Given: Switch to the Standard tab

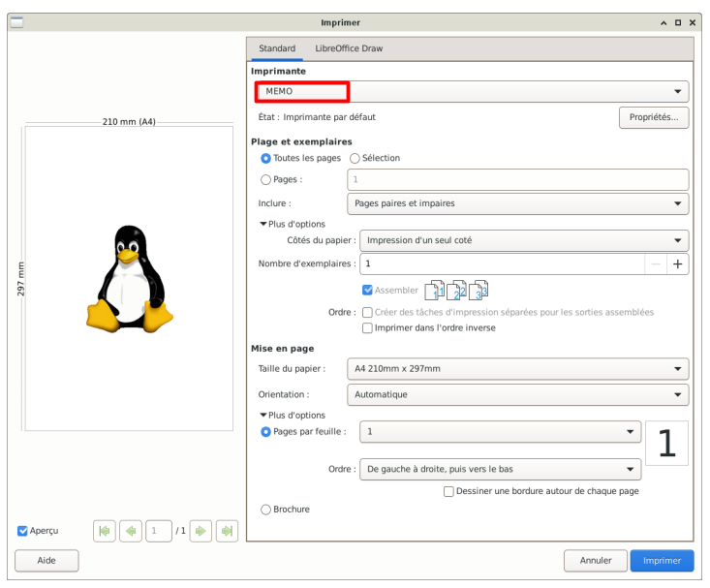Looking at the screenshot, I should [277, 48].
